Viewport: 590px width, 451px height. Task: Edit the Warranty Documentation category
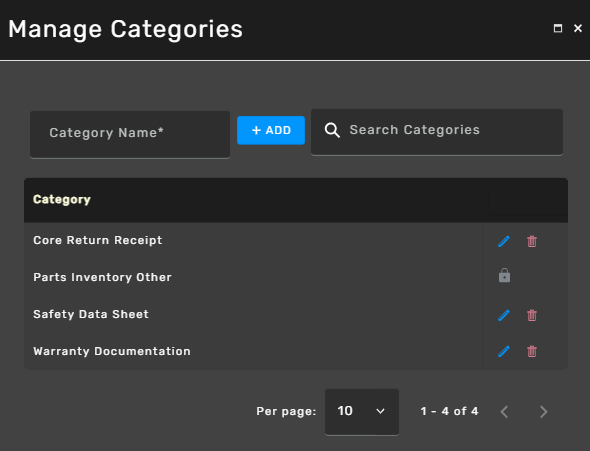[504, 351]
